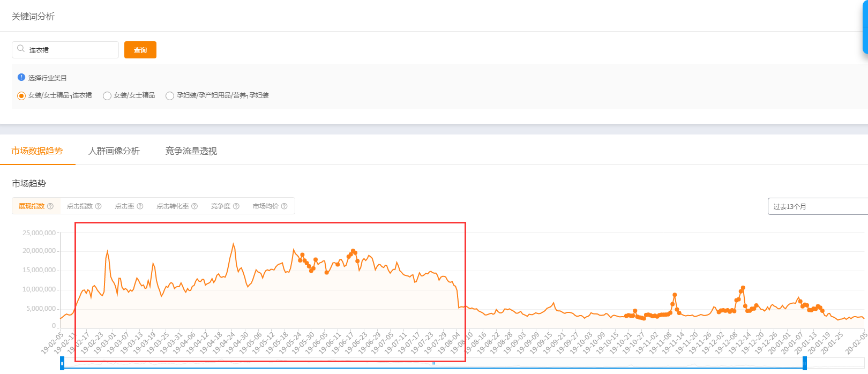Image resolution: width=868 pixels, height=374 pixels.
Task: Click the right handle of chart zoom slider
Action: click(804, 363)
